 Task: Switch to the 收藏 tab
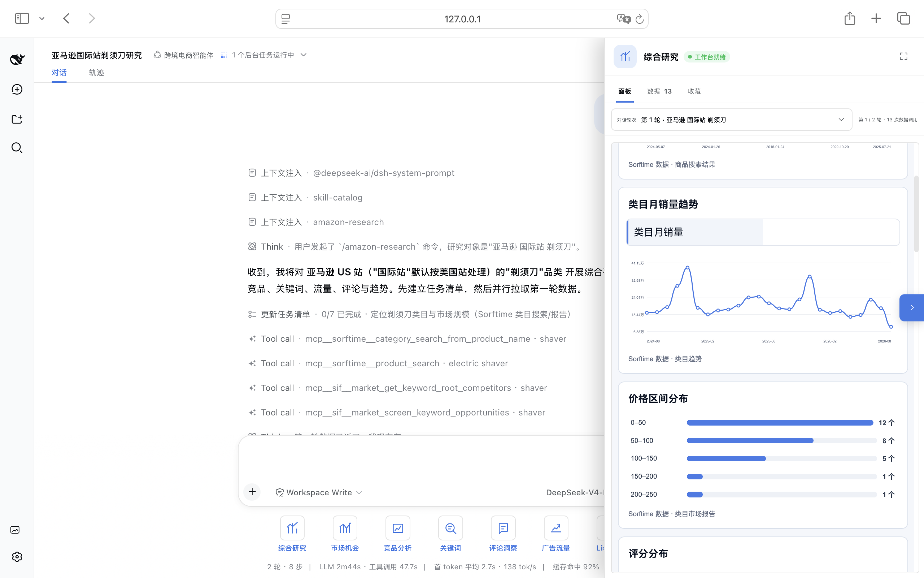point(694,91)
